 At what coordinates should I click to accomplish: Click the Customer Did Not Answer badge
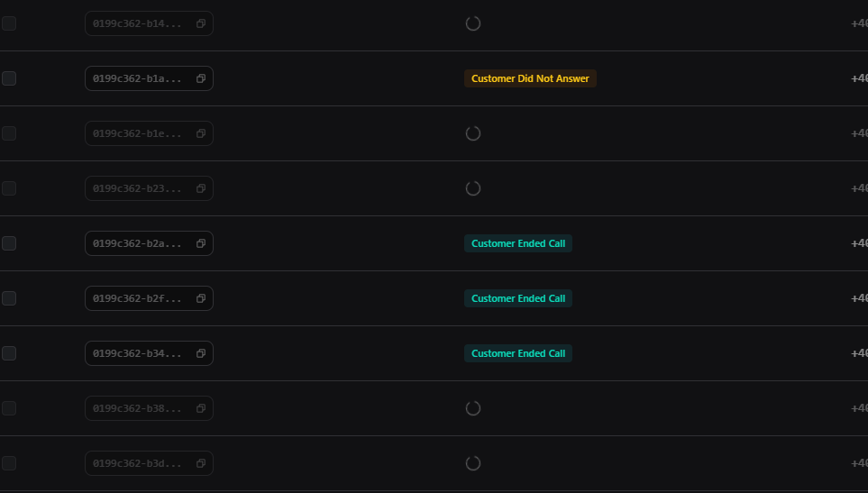pyautogui.click(x=530, y=78)
